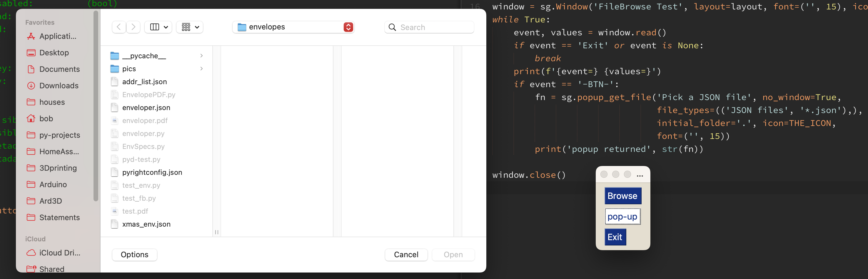Open the column view style dropdown
The height and width of the screenshot is (279, 868).
(x=158, y=27)
